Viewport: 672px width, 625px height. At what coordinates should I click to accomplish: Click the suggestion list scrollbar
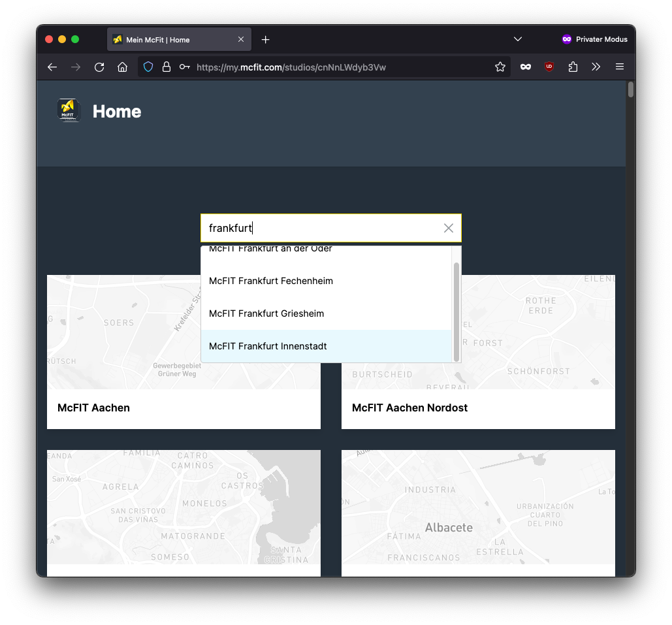[456, 312]
